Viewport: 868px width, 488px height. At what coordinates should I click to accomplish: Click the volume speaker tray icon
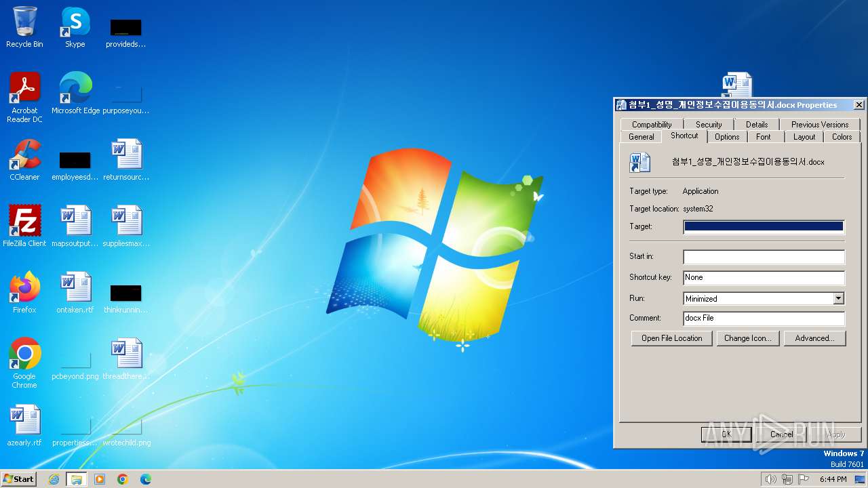pos(770,479)
